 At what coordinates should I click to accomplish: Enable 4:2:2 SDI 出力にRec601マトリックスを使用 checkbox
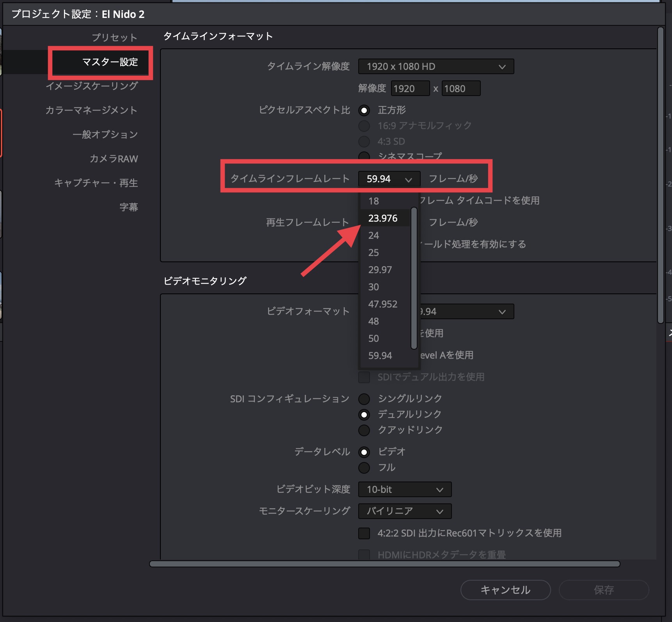point(364,533)
